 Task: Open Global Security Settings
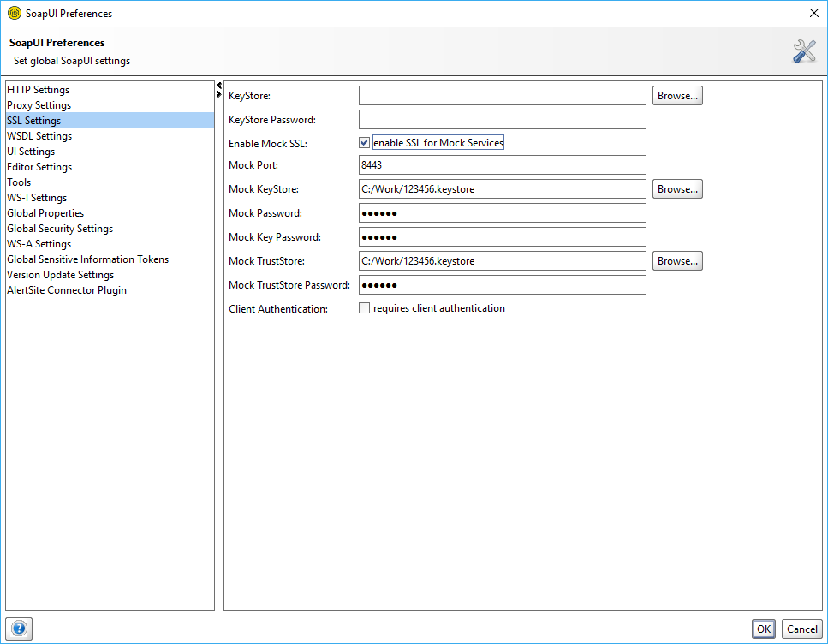59,228
